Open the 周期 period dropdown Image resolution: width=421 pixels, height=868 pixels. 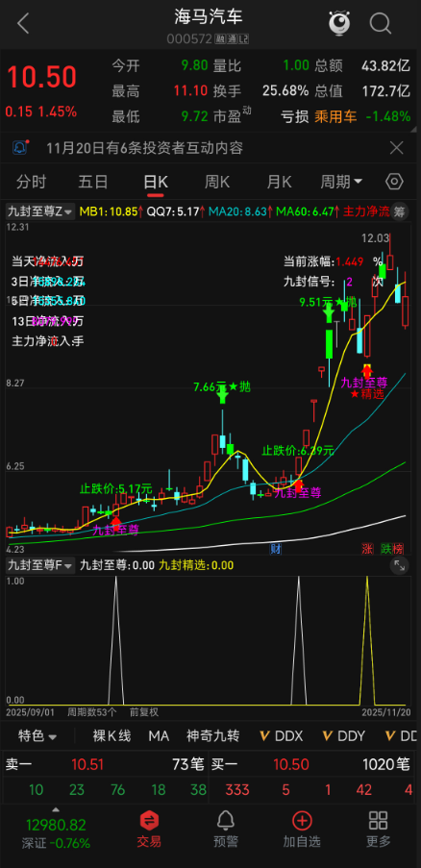coord(342,182)
